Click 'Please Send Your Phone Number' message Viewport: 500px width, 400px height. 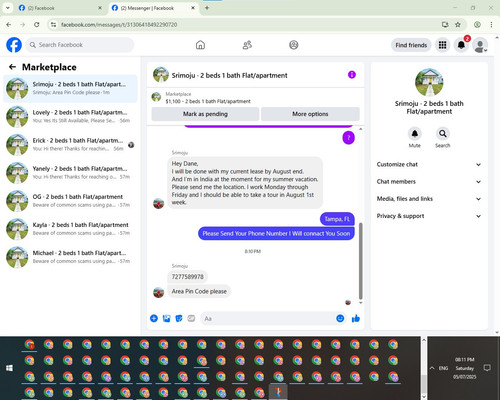[276, 234]
